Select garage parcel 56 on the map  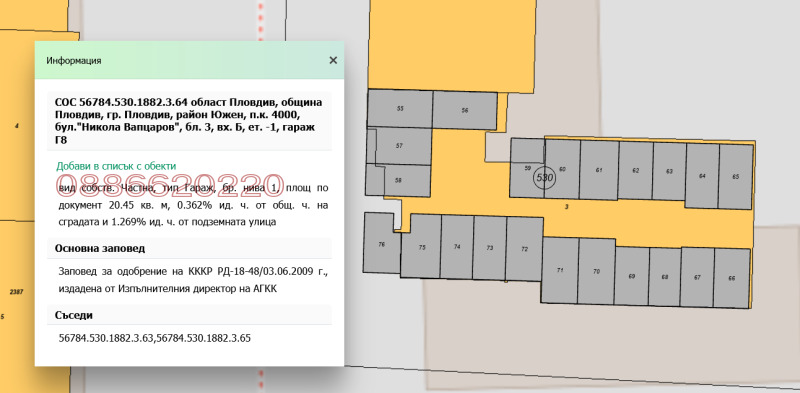pos(465,111)
